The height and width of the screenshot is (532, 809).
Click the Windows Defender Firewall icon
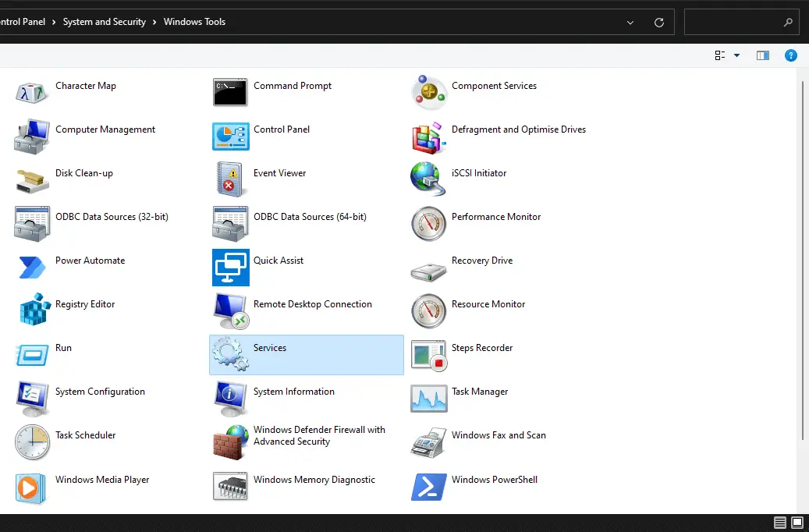(x=230, y=442)
